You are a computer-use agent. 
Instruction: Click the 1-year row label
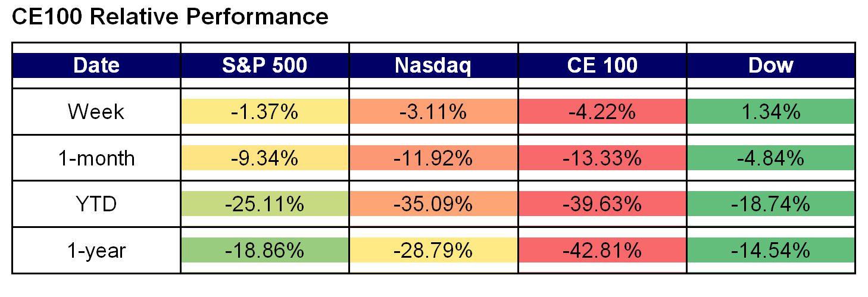coord(96,251)
